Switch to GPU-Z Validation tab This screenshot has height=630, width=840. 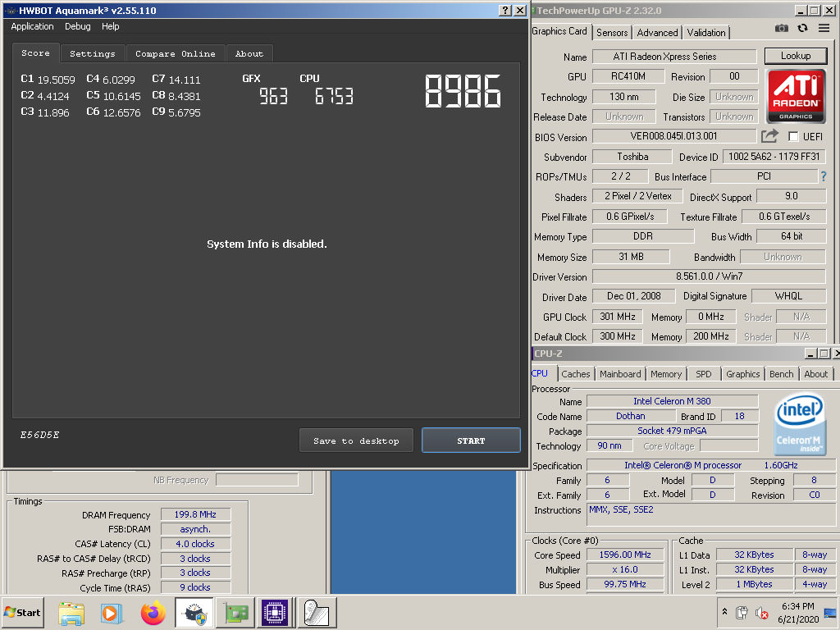click(x=706, y=33)
